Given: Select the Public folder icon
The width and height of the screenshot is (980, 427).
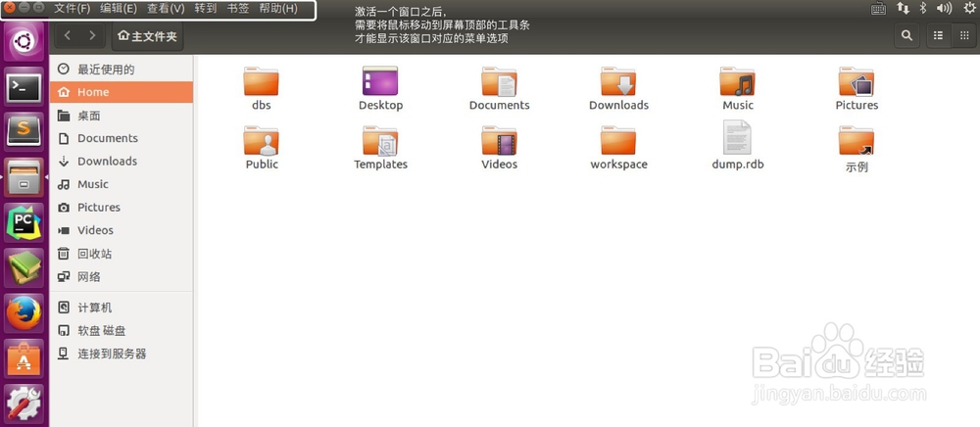Looking at the screenshot, I should click(261, 140).
